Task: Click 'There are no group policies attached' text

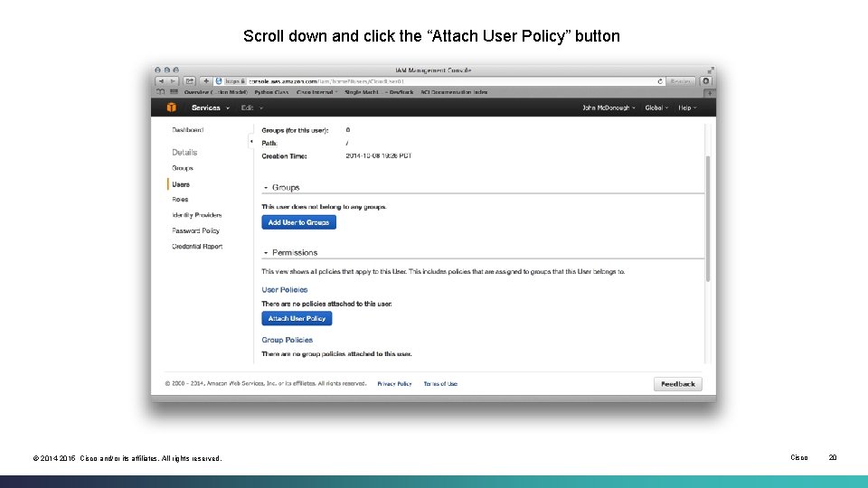Action: pyautogui.click(x=336, y=354)
